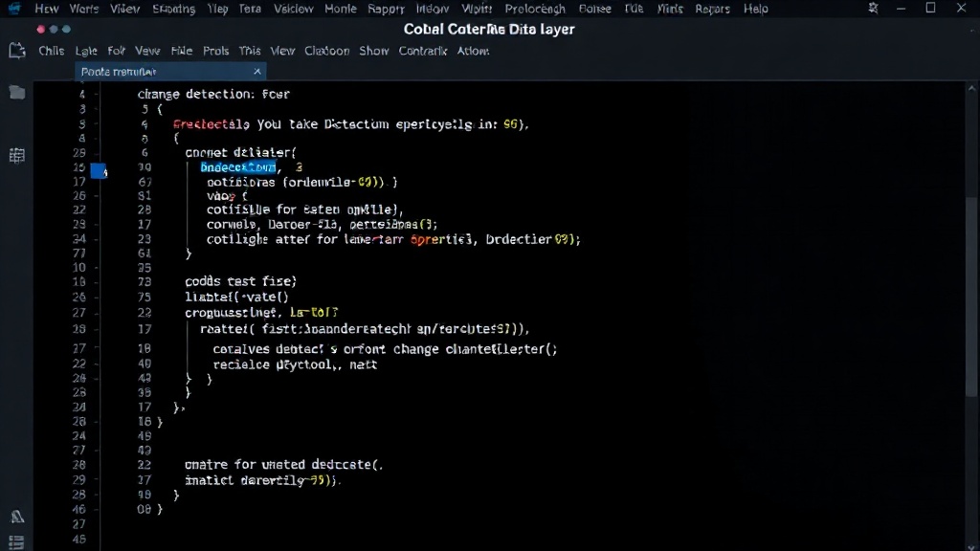Open the 'Hew' menu in menu bar
Screen dimensions: 980x551
tap(47, 9)
